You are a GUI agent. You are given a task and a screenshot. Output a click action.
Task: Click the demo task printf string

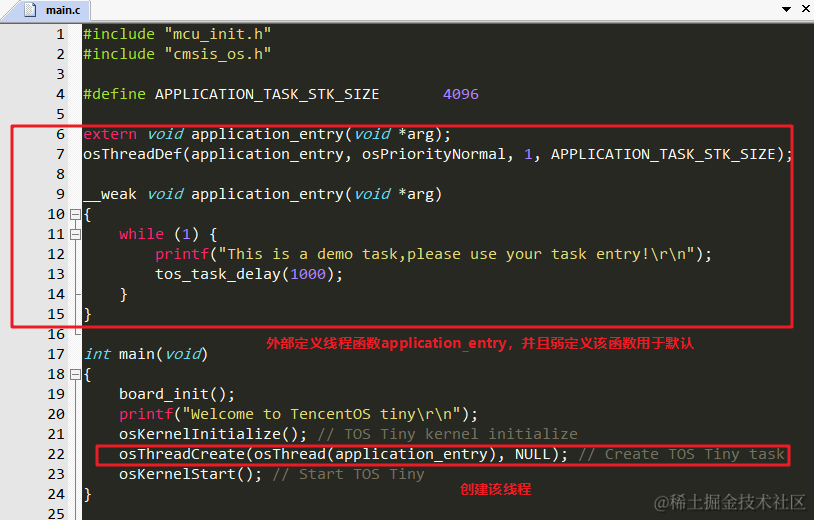pyautogui.click(x=456, y=254)
